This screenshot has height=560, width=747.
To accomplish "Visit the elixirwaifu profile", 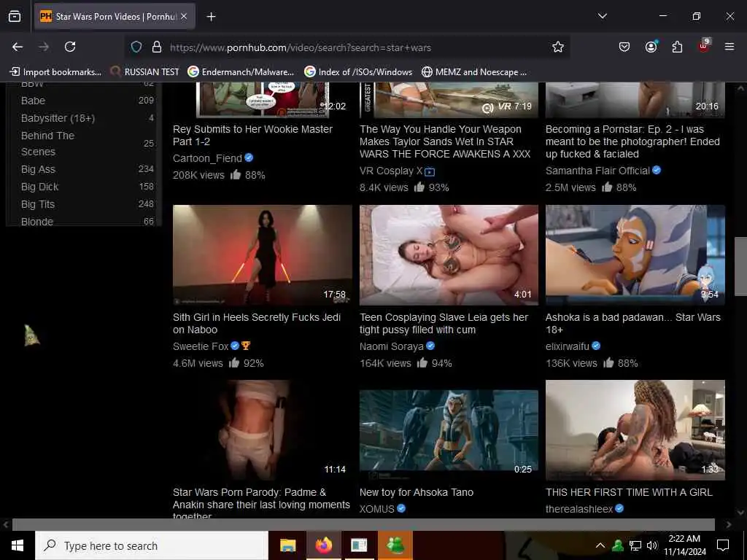I will point(568,346).
